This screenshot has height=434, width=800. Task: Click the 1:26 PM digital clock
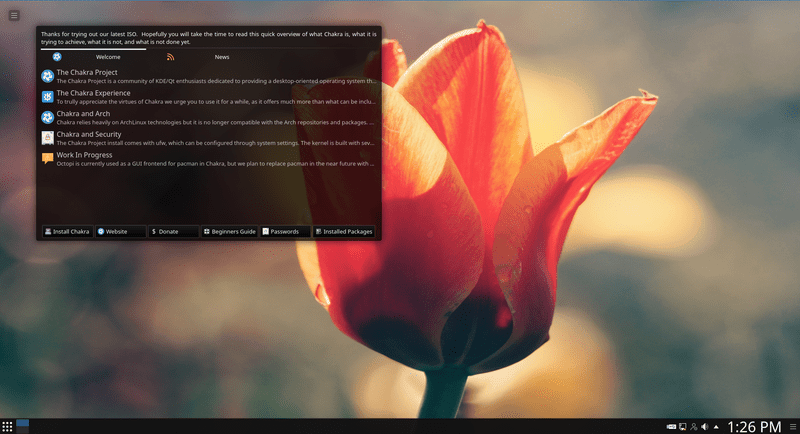pos(754,427)
